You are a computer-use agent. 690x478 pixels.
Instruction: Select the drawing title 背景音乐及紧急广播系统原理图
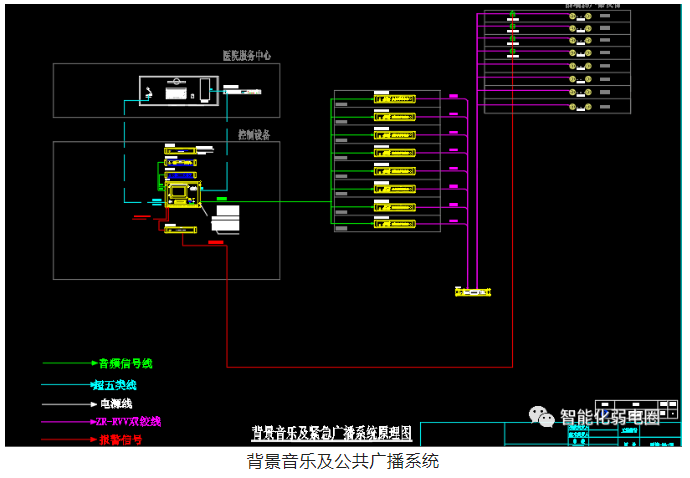(x=331, y=434)
